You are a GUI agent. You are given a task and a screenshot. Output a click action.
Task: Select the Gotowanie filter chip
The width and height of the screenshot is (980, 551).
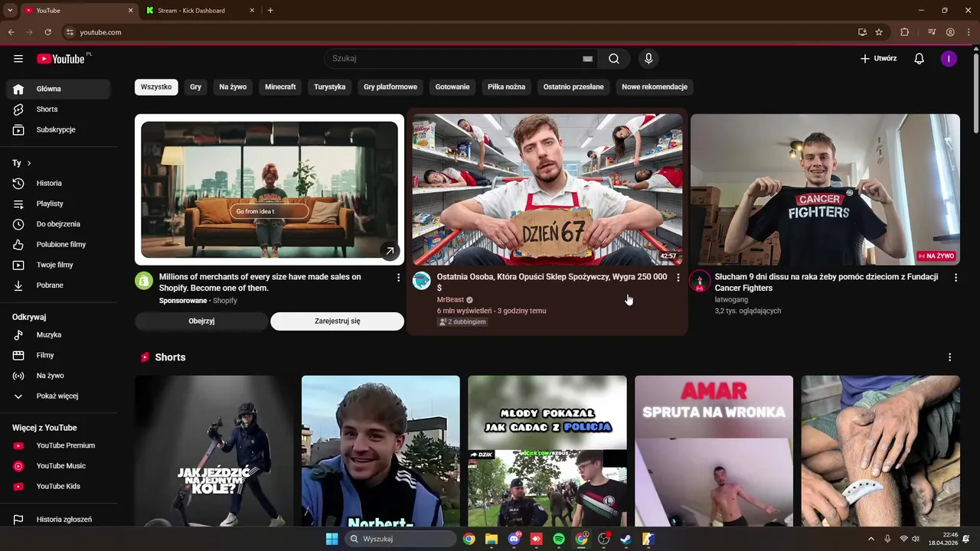pos(452,87)
